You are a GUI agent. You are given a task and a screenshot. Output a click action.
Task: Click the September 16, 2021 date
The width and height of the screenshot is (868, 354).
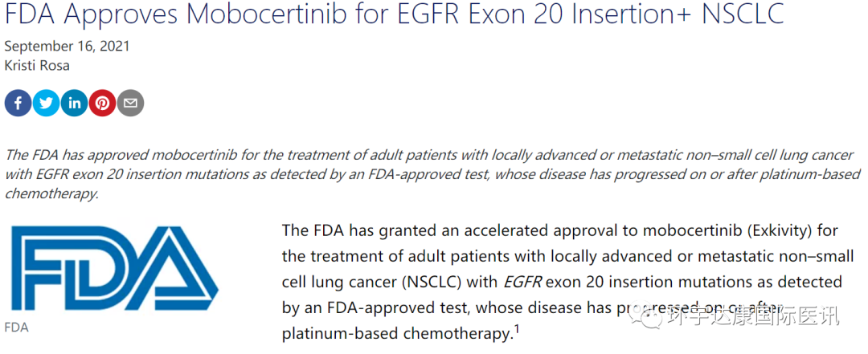[x=67, y=46]
